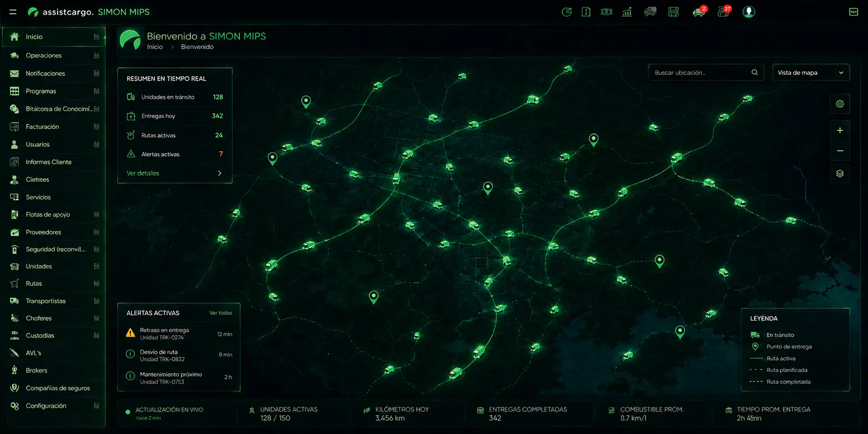
Task: Click the grey truck icon in toolbar
Action: click(650, 12)
